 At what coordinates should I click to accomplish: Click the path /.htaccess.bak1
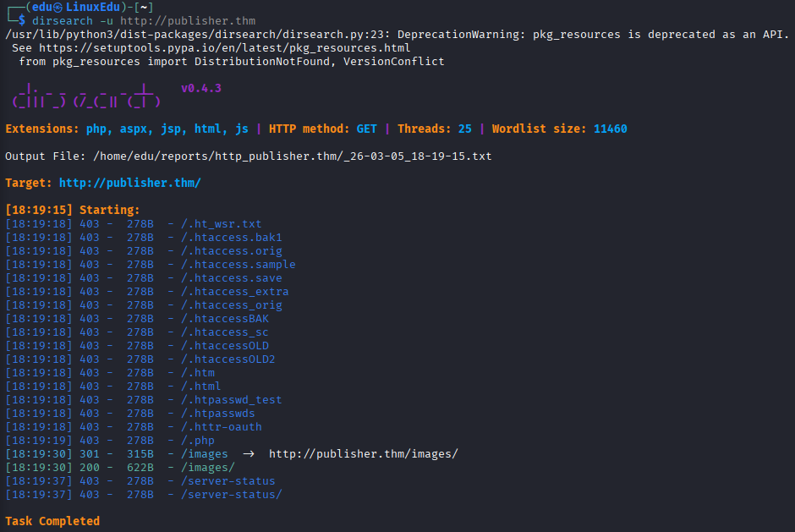click(x=231, y=238)
